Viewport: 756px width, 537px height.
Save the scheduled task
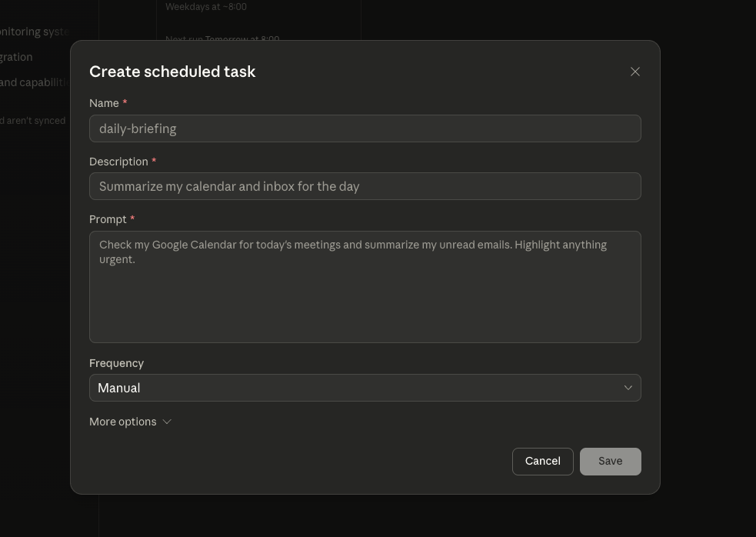click(610, 461)
